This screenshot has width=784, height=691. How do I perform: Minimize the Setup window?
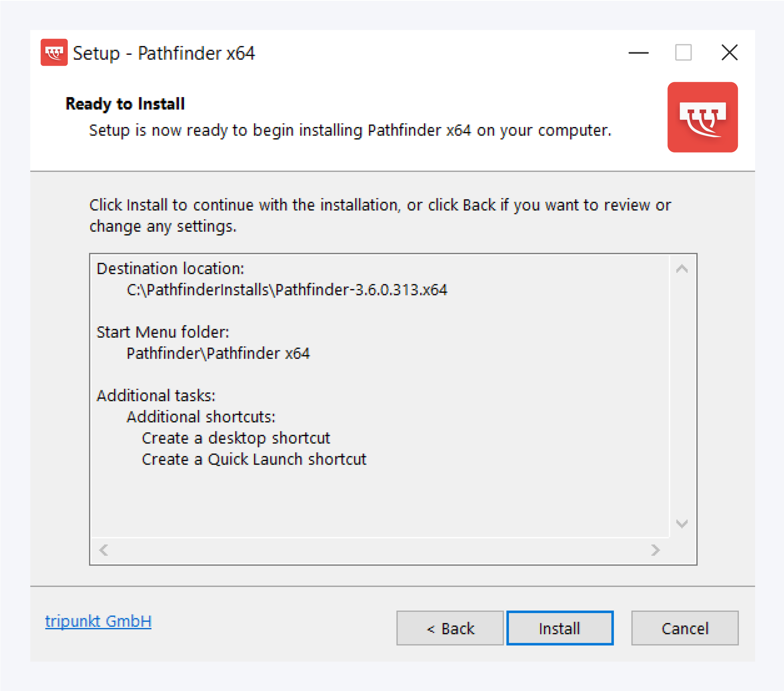[x=638, y=53]
